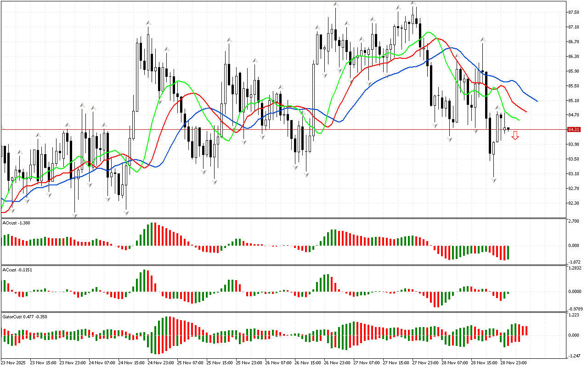Click the red sell arrow signal
The image size is (588, 368).
coord(515,135)
